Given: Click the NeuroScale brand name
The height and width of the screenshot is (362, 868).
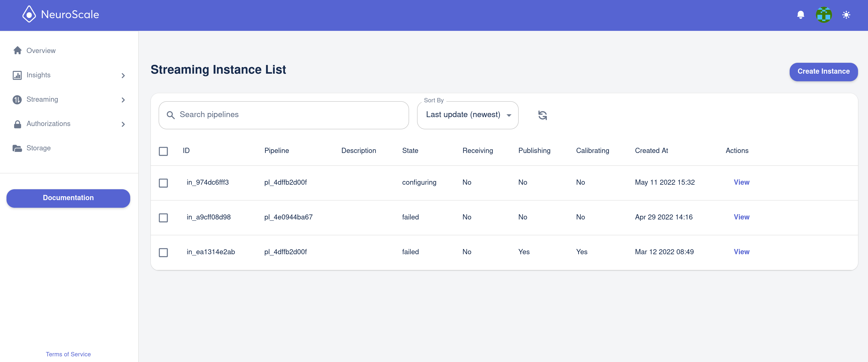Looking at the screenshot, I should click(70, 15).
